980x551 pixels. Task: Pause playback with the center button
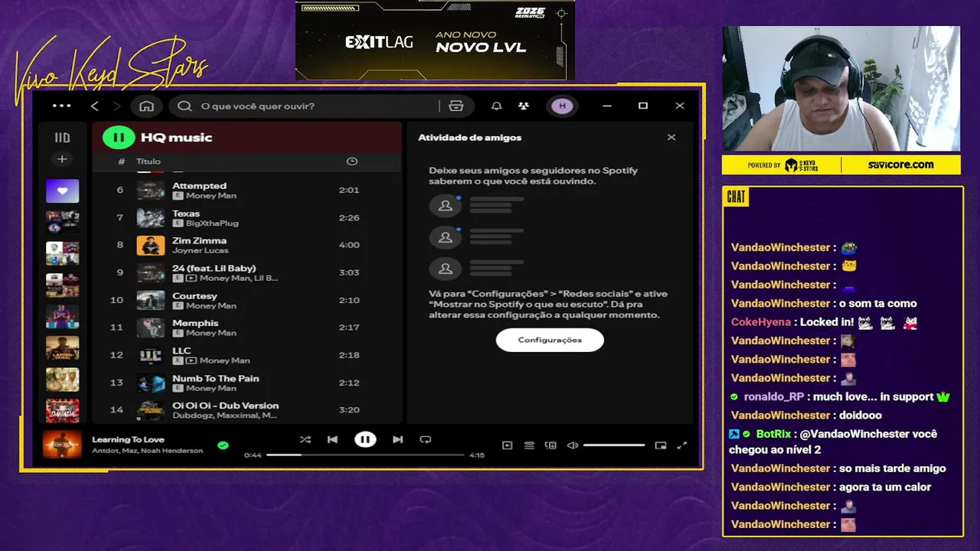click(x=365, y=439)
